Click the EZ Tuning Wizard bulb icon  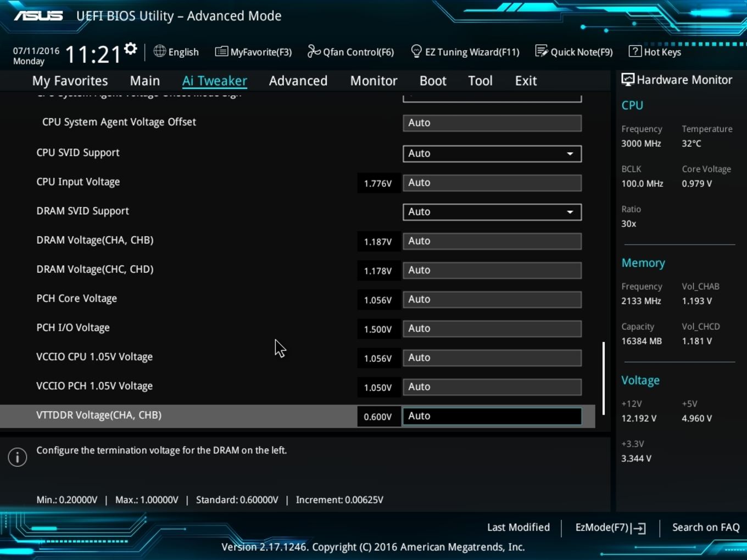[416, 51]
